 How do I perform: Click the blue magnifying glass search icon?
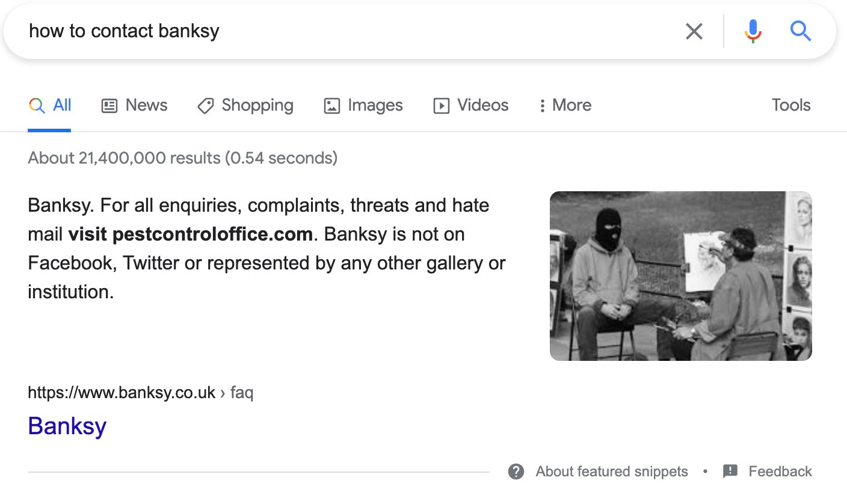tap(801, 30)
